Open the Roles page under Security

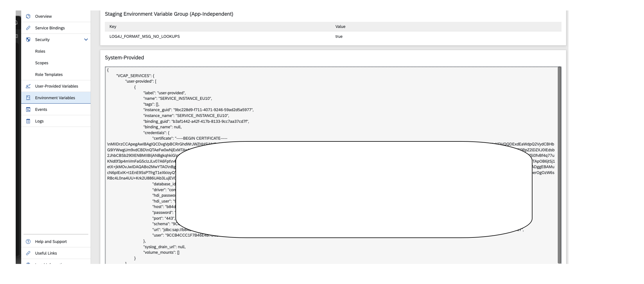coord(40,51)
